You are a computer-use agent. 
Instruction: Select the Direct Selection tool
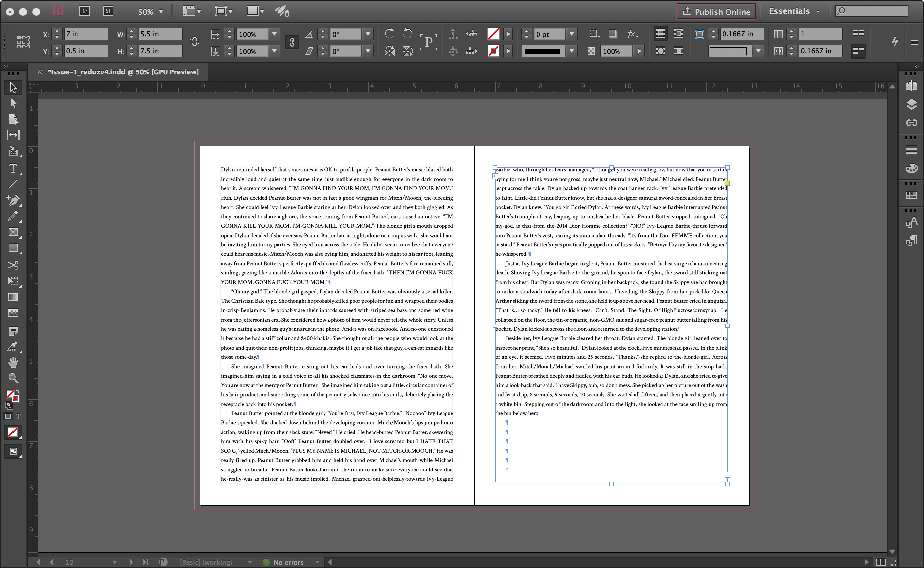tap(13, 103)
